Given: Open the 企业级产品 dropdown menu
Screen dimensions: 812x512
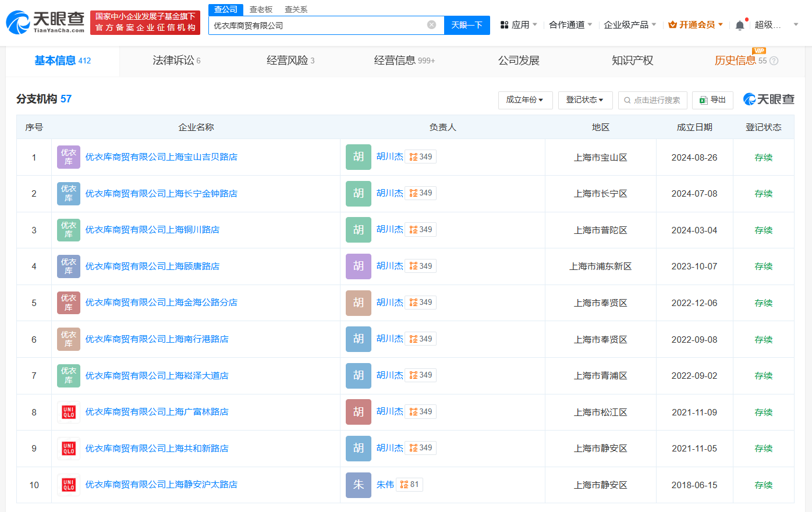Looking at the screenshot, I should [x=630, y=25].
